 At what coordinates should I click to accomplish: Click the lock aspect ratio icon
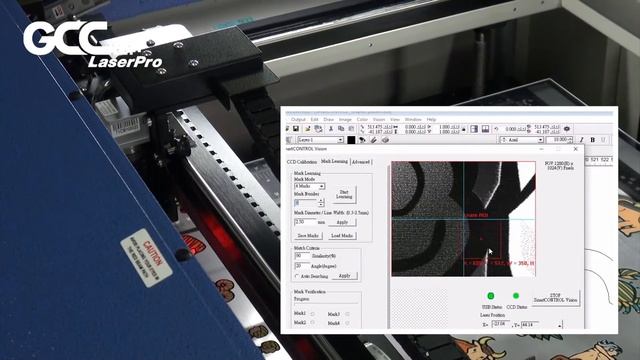point(463,129)
